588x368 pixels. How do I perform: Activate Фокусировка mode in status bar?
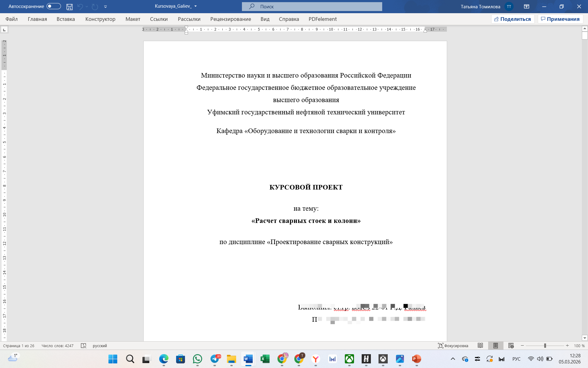pos(453,346)
